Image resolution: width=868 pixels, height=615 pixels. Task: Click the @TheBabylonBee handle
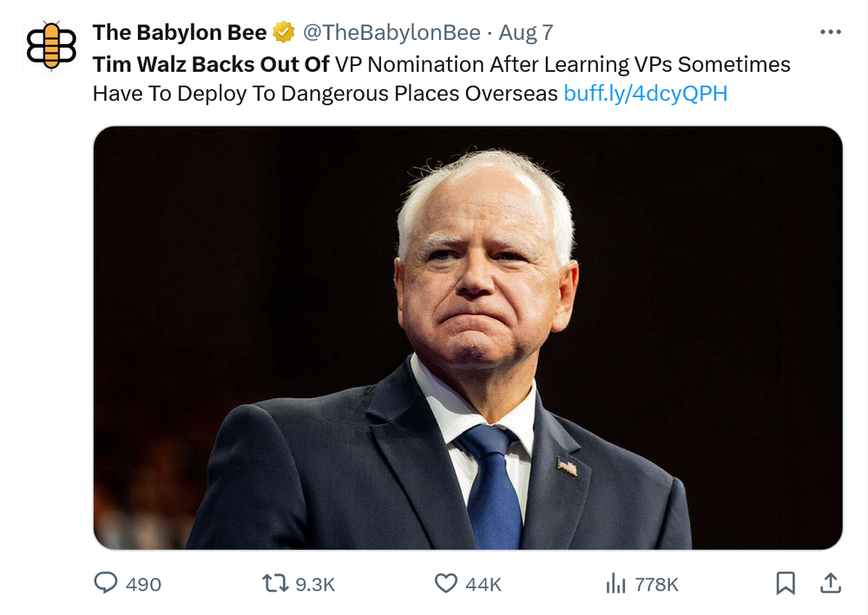(391, 33)
